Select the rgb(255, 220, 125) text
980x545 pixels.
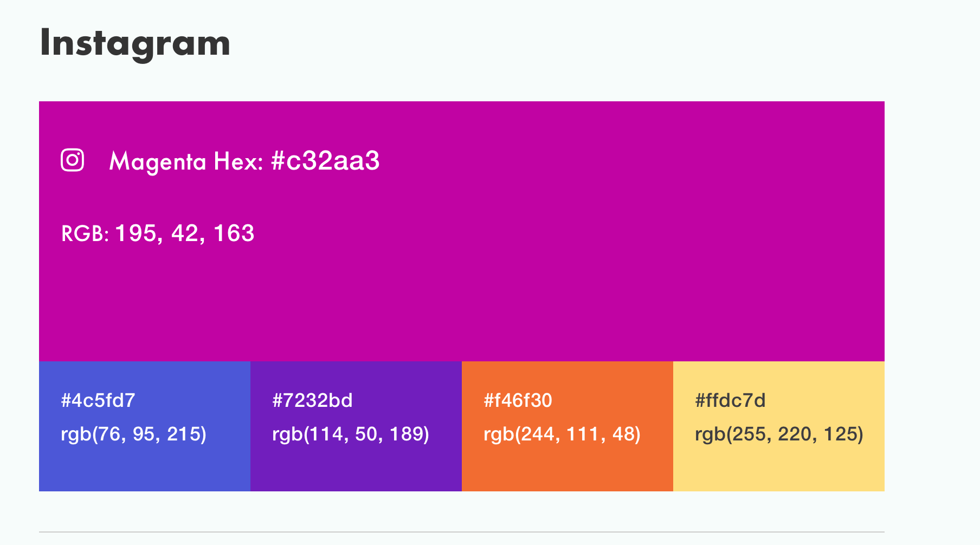[x=779, y=434]
